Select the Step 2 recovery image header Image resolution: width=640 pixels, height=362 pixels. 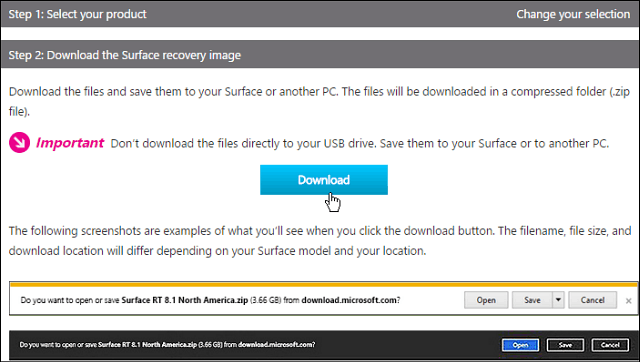320,54
